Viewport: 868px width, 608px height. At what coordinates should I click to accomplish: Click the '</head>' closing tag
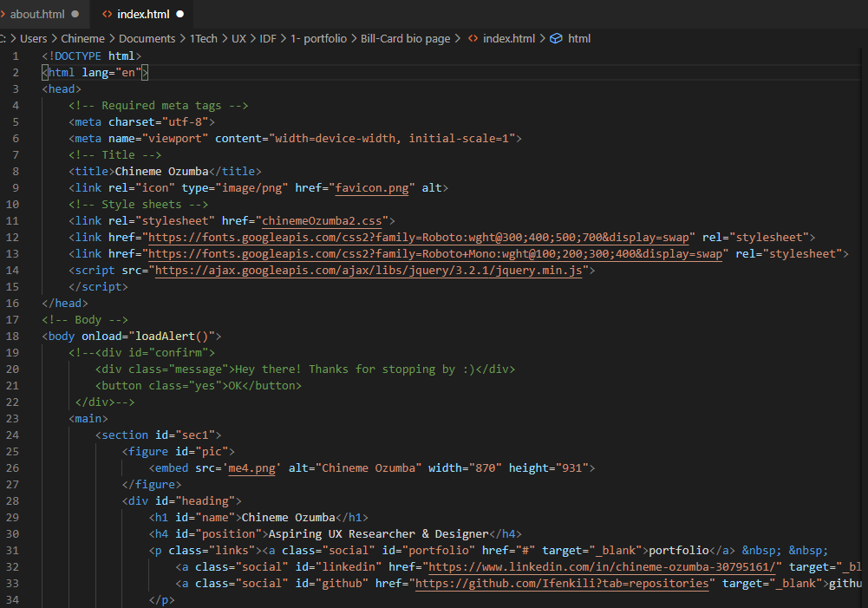(65, 304)
